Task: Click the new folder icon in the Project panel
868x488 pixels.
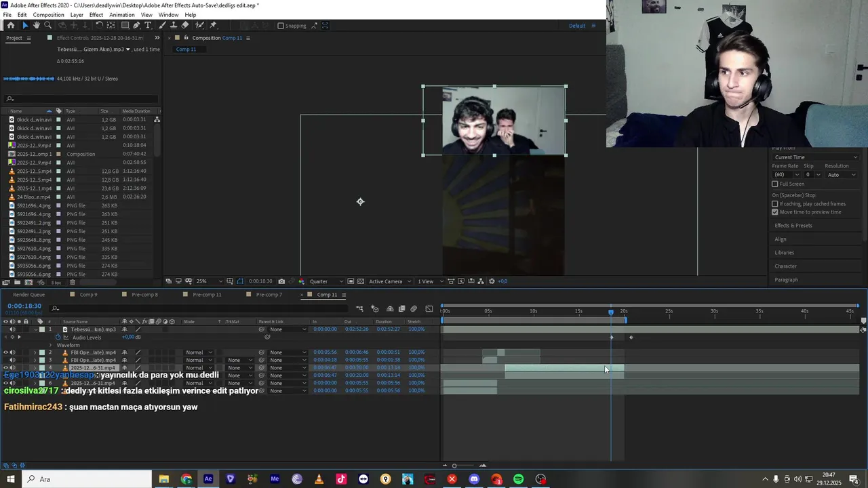Action: 17,283
